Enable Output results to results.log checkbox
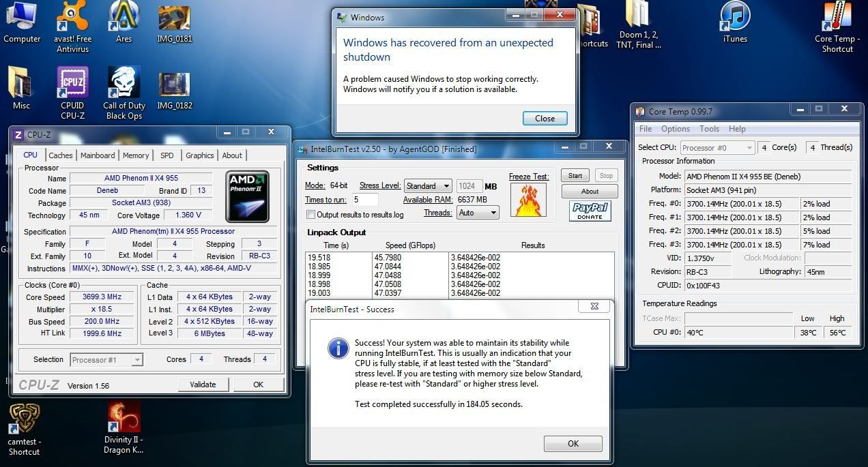The width and height of the screenshot is (868, 467). 311,215
